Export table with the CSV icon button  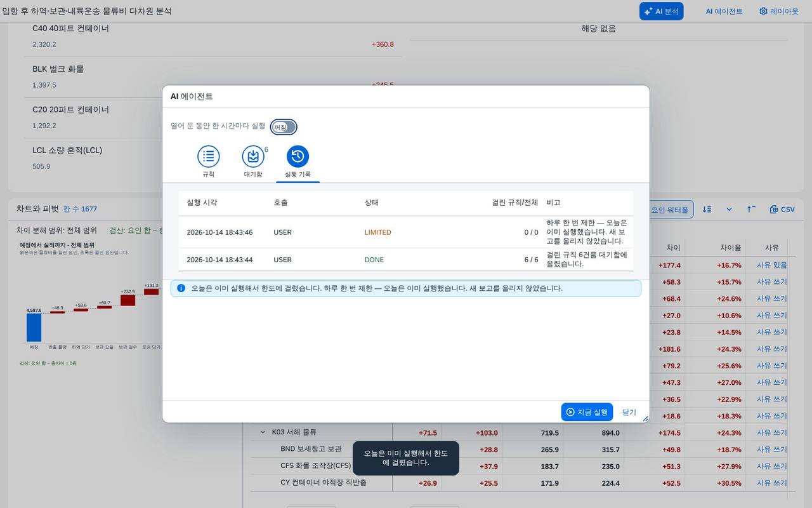coord(782,210)
